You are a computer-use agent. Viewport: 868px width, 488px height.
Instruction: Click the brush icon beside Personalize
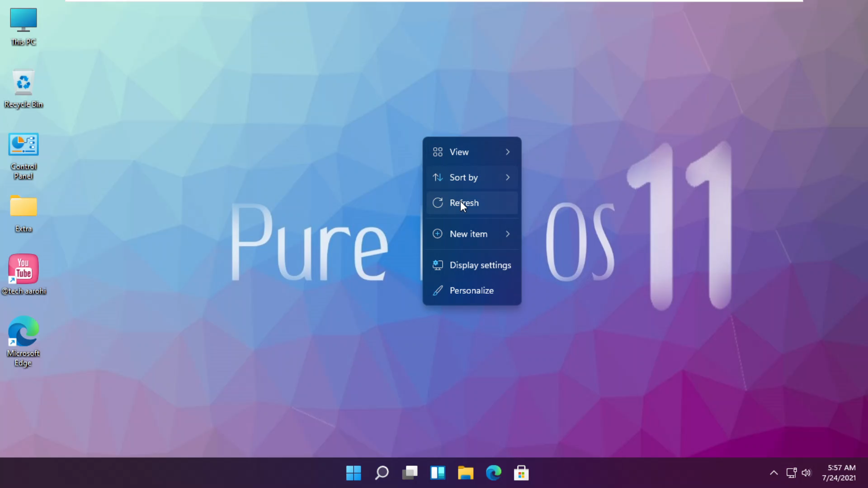point(438,291)
